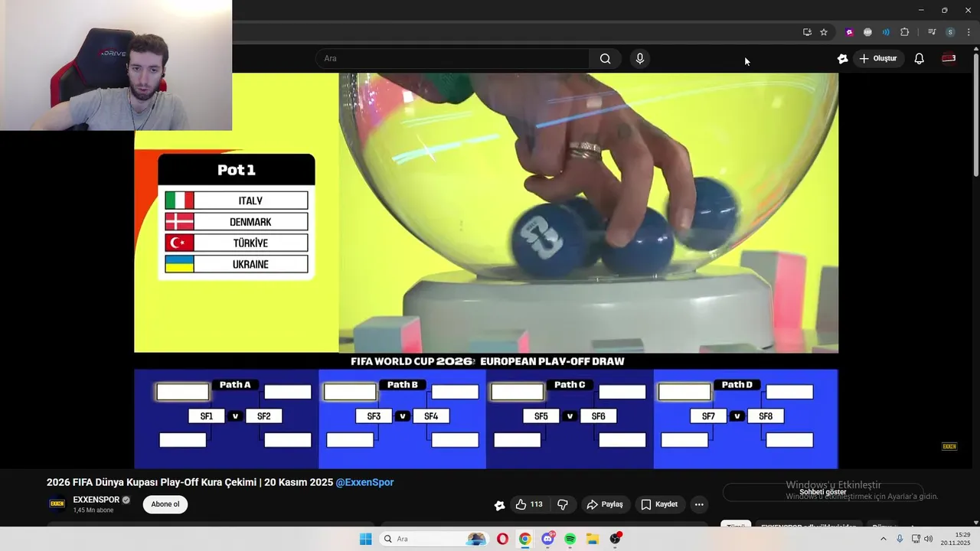This screenshot has height=551, width=980.
Task: Click the Oluştur create button
Action: point(879,58)
